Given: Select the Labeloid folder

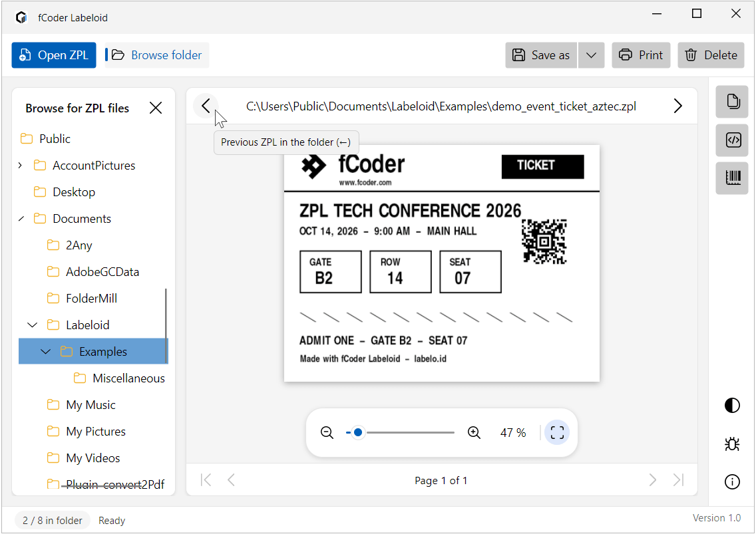Looking at the screenshot, I should click(x=87, y=325).
